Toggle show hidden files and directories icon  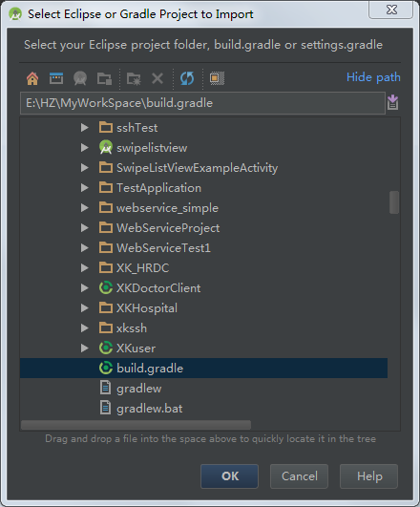click(x=217, y=78)
